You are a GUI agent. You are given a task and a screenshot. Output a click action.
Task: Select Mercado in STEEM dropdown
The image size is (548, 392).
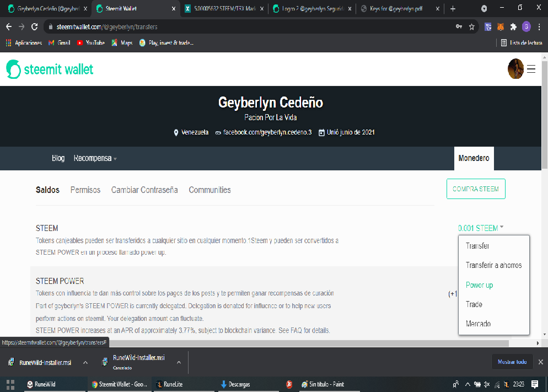pyautogui.click(x=478, y=324)
